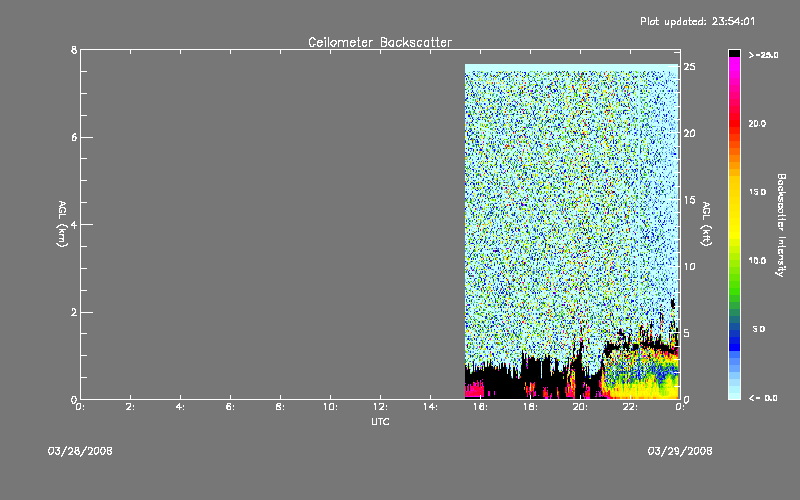Click the "10" kft tick label
The image size is (800, 500).
coord(690,266)
